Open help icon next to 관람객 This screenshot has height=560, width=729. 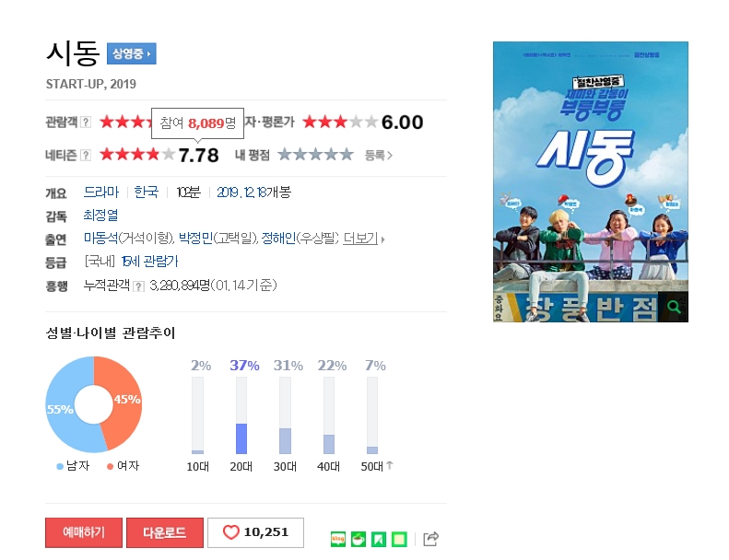[x=86, y=122]
